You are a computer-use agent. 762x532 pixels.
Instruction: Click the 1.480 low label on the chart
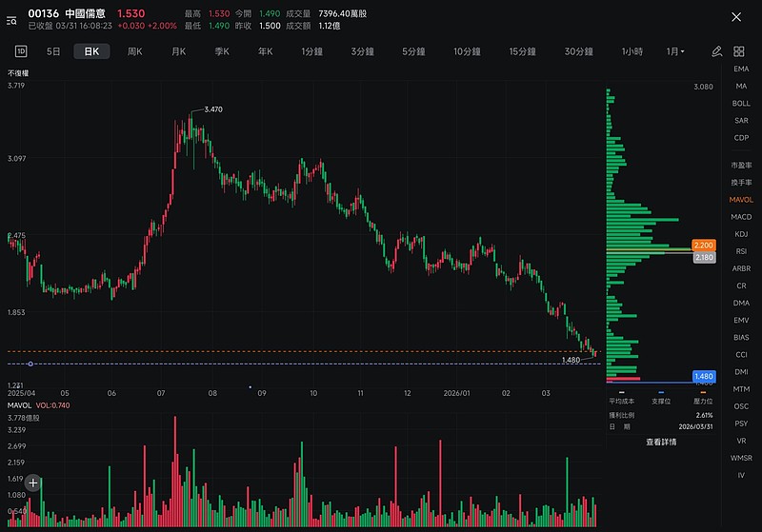pyautogui.click(x=571, y=360)
